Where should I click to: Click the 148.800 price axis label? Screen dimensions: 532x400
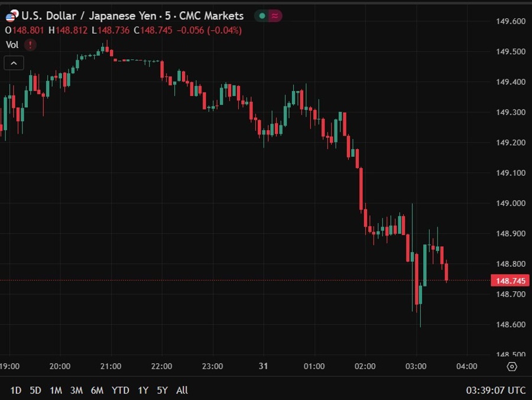point(511,264)
